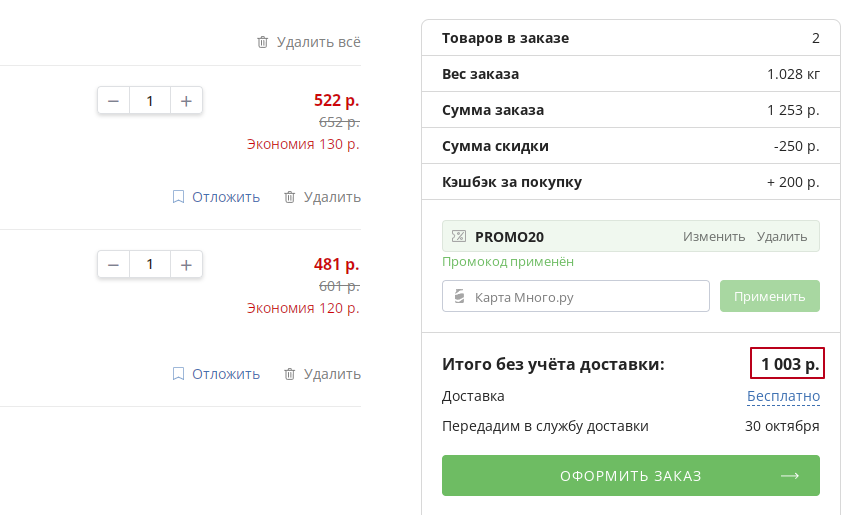The width and height of the screenshot is (842, 515).
Task: Click 'Изменить' next to PROMO20 promo code
Action: click(x=714, y=237)
